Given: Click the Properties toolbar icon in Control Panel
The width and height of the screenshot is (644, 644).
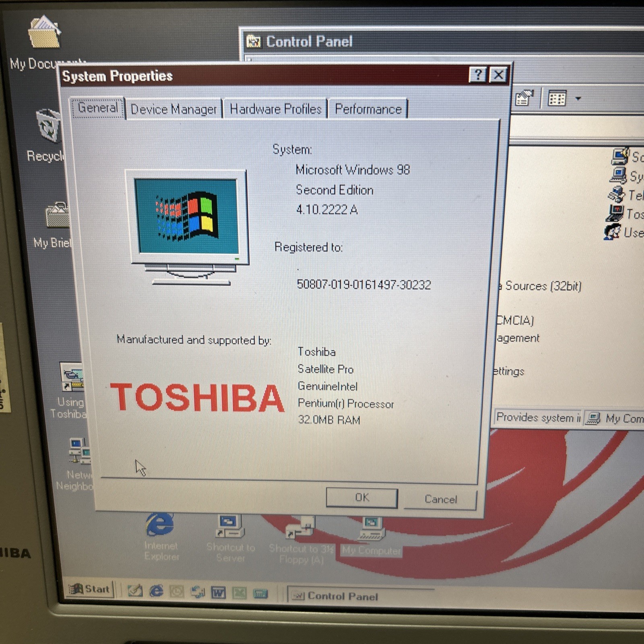Looking at the screenshot, I should coord(524,98).
